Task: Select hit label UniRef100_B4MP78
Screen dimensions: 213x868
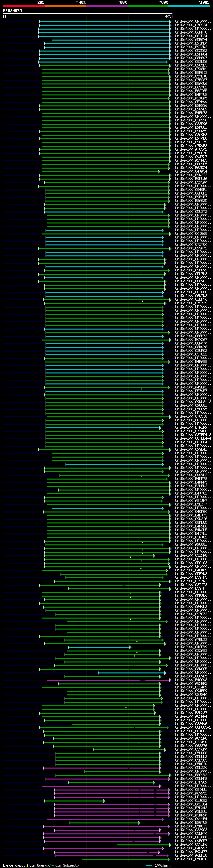Action: pos(191,479)
